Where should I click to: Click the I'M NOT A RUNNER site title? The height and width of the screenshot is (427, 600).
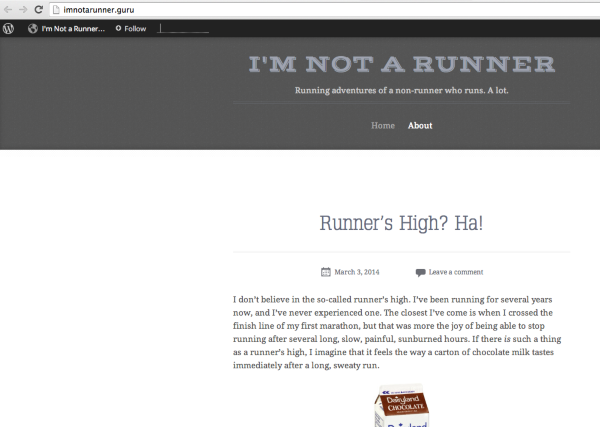401,65
